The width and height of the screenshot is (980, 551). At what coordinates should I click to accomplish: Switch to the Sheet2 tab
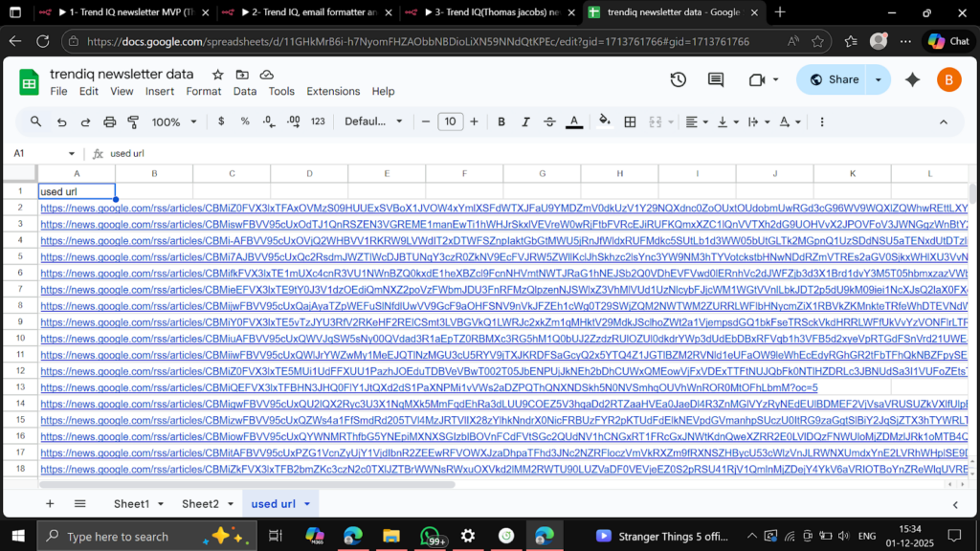(x=200, y=504)
